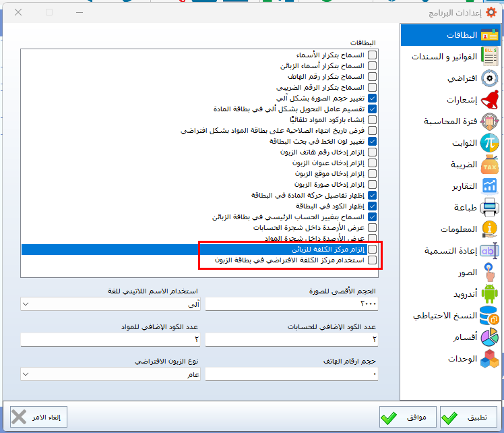
Task: Click the إلغاء الامر cancel button
Action: 39,417
